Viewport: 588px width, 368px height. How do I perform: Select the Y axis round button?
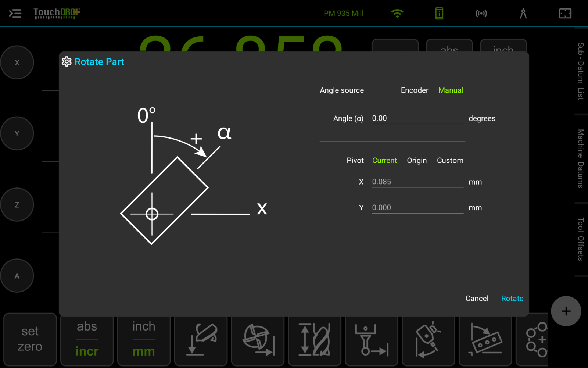pos(17,133)
